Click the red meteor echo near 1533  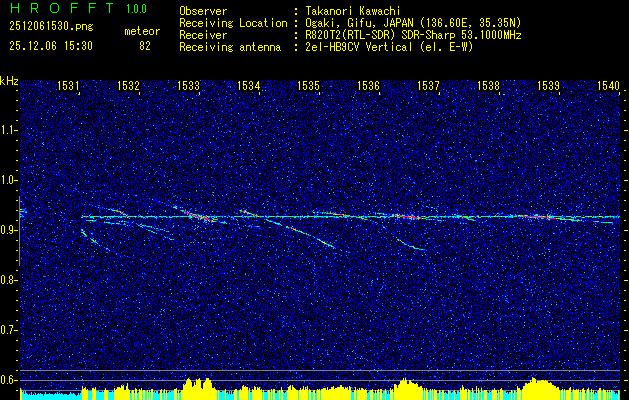tap(197, 215)
